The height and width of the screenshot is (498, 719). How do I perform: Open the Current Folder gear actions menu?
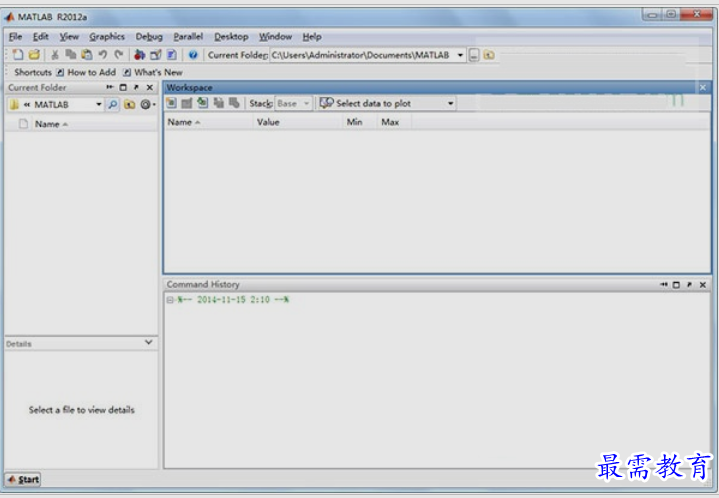click(147, 105)
